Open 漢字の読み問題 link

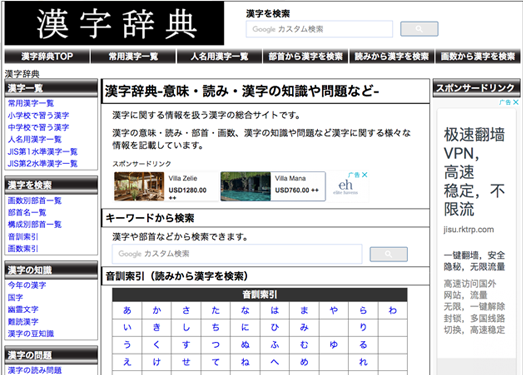[35, 370]
